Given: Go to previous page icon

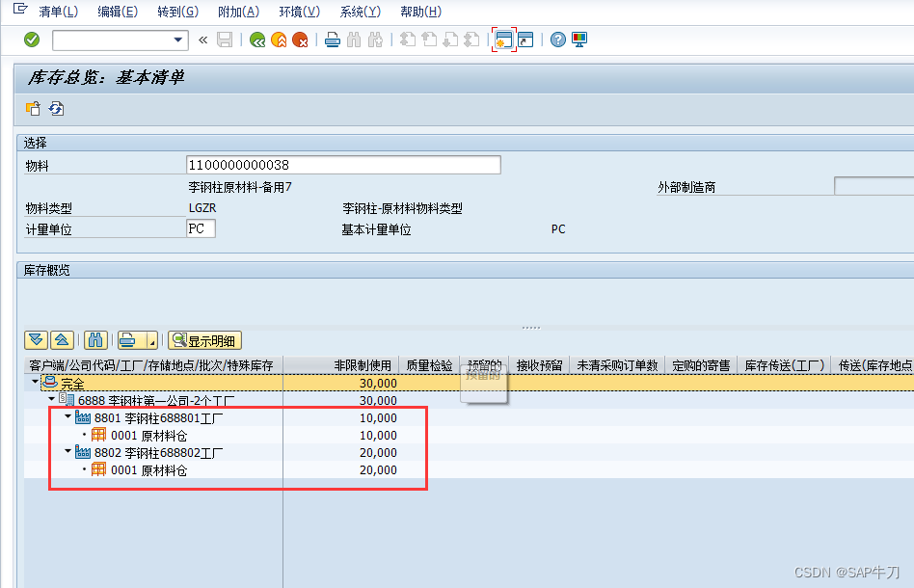Looking at the screenshot, I should (x=429, y=40).
